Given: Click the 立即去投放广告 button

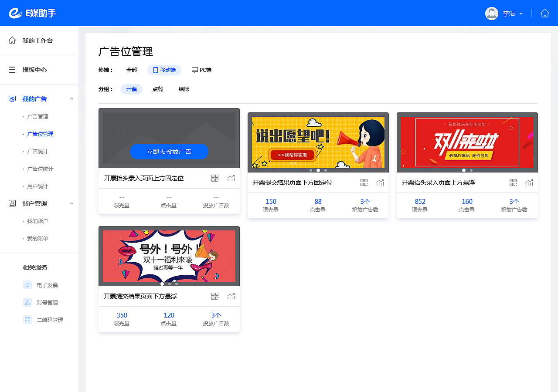Looking at the screenshot, I should (169, 152).
